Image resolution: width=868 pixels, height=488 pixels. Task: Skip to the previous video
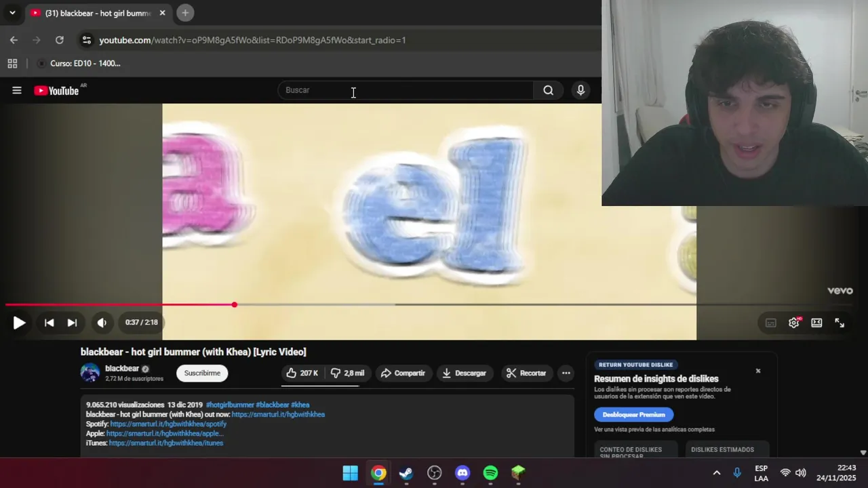(x=49, y=323)
